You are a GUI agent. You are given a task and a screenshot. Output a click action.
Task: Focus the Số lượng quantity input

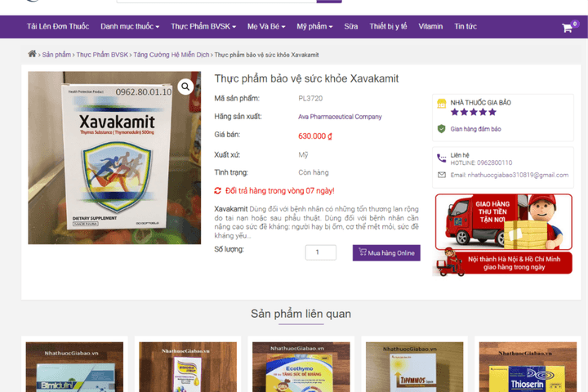click(x=321, y=252)
